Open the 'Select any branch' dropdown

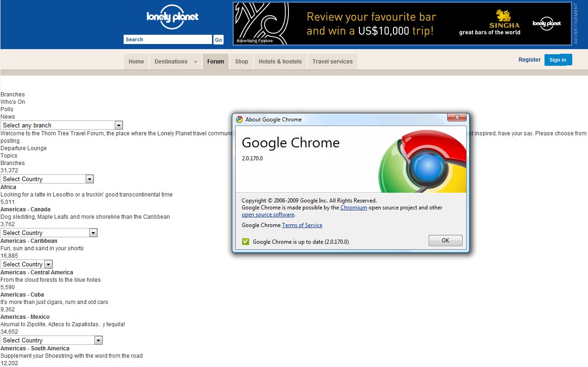(x=62, y=125)
